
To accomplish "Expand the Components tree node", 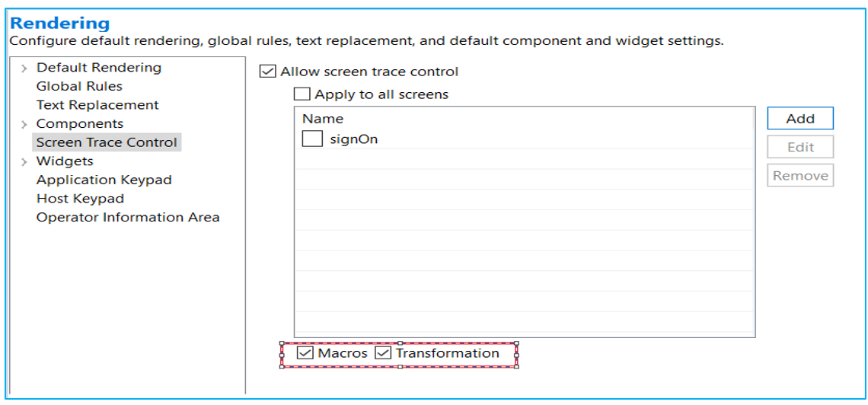I will [25, 124].
